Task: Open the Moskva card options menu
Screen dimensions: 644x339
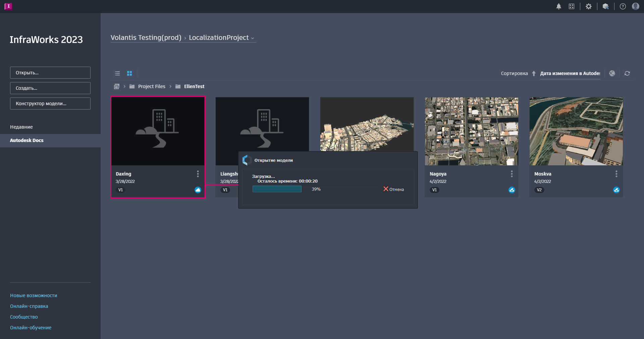Action: pos(616,174)
